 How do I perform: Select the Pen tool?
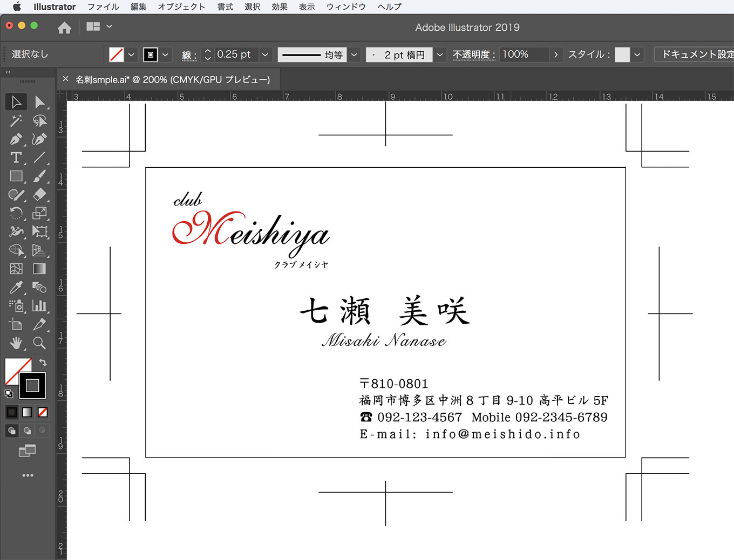click(x=16, y=139)
